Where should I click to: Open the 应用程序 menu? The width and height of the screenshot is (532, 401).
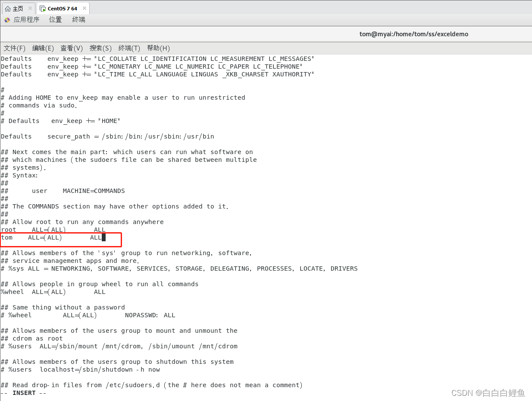click(27, 19)
